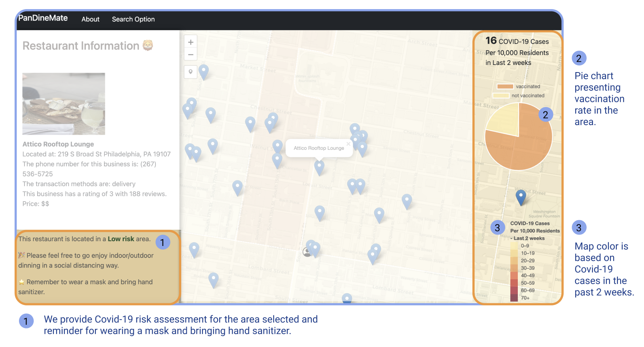Screen dimensions: 644x347
Task: Select the map pin right of locate button
Action: point(203,71)
